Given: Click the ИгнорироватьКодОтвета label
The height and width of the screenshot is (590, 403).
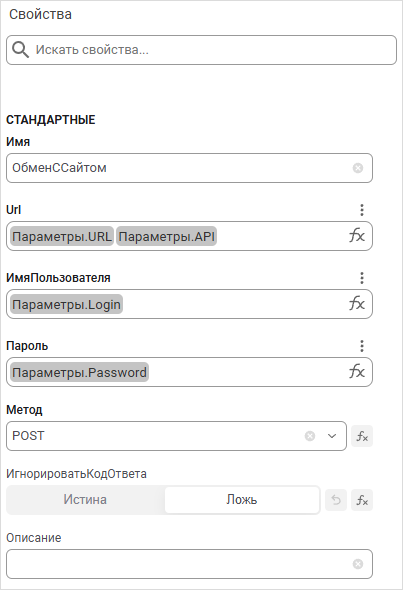Looking at the screenshot, I should tap(76, 473).
